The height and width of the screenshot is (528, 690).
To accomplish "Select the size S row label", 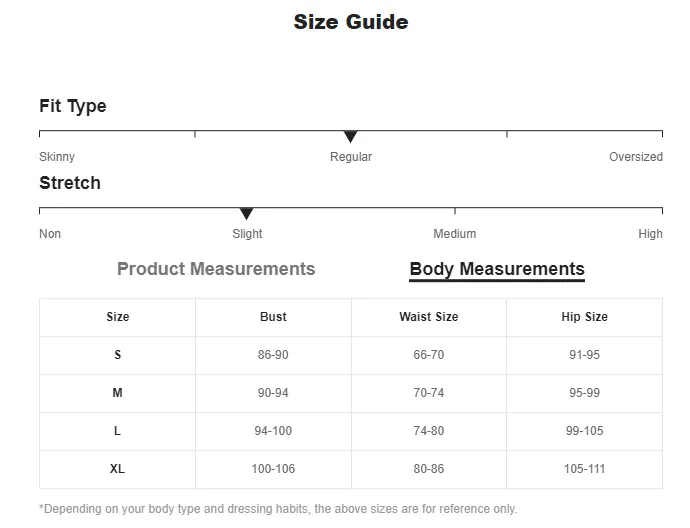I will pos(118,355).
